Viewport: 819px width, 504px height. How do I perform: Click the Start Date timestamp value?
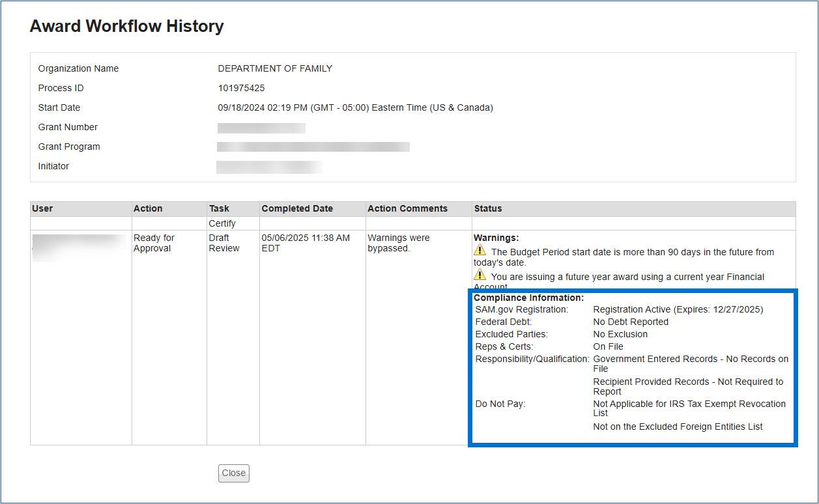(x=355, y=108)
